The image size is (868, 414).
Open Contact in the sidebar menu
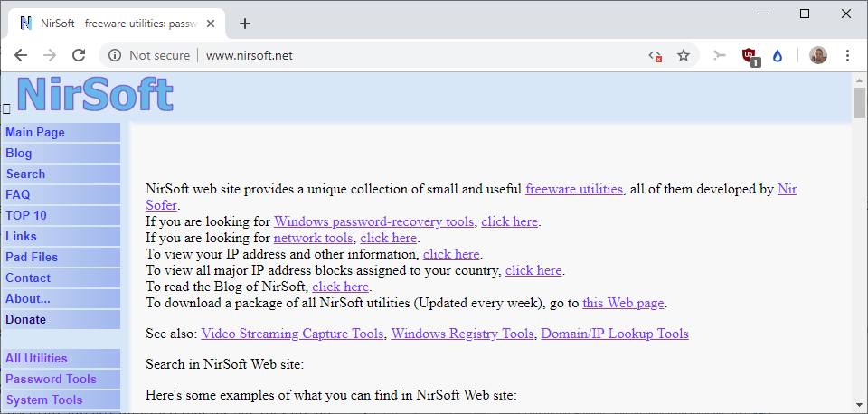61,278
